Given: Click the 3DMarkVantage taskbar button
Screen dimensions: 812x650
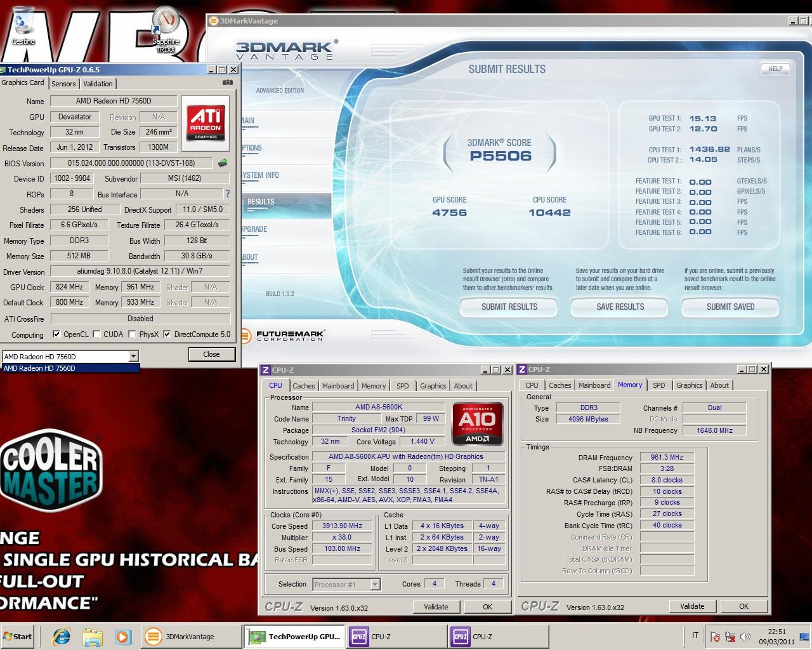Looking at the screenshot, I should coord(190,636).
